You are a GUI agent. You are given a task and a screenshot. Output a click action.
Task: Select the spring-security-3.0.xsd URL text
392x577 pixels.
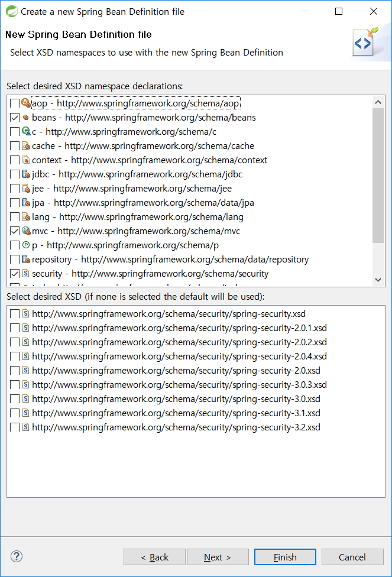[x=176, y=399]
